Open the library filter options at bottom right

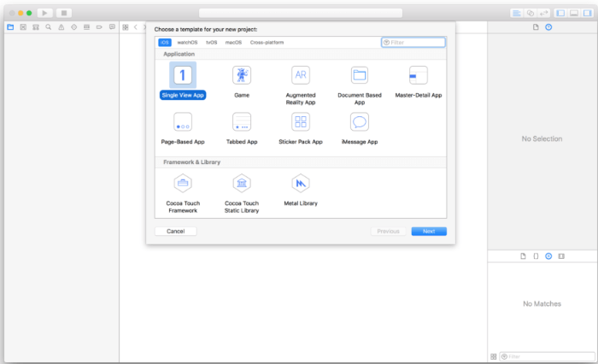(504, 356)
